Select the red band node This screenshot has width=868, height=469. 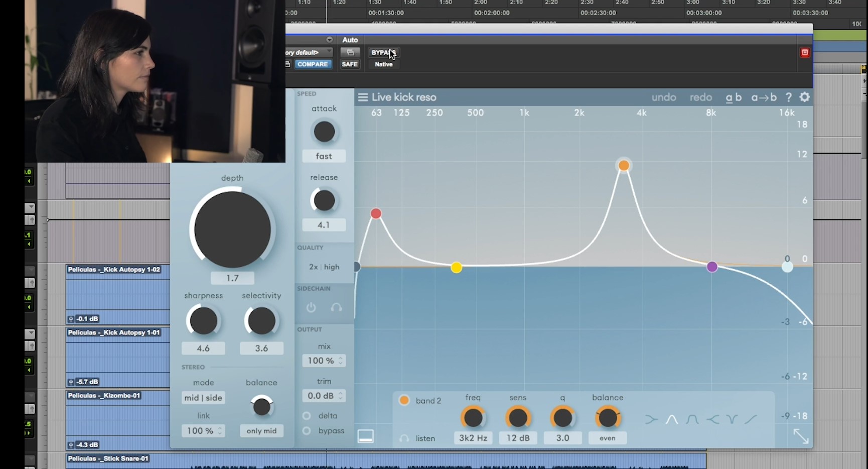click(x=376, y=214)
